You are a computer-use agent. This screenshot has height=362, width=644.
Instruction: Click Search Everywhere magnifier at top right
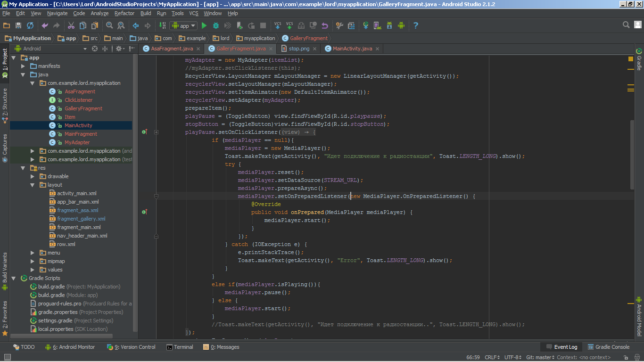[626, 25]
